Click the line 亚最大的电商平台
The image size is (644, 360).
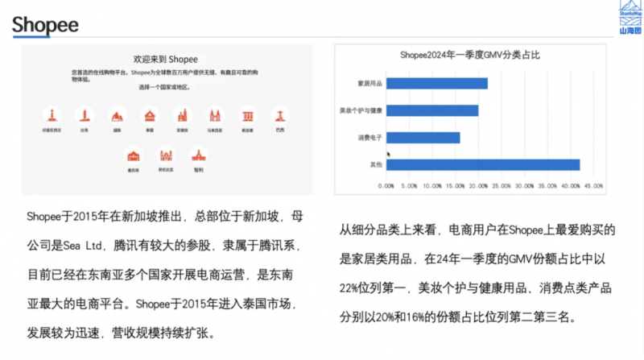[x=163, y=304]
